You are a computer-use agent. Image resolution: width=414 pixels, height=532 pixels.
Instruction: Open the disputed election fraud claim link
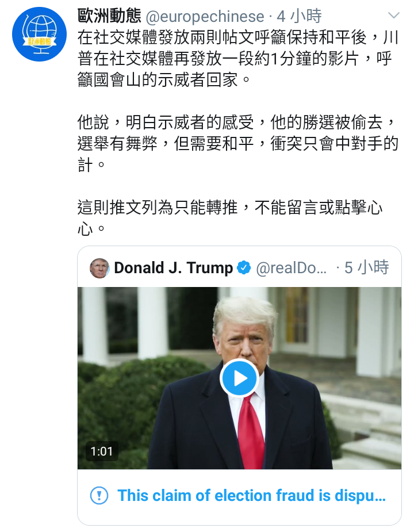(251, 495)
